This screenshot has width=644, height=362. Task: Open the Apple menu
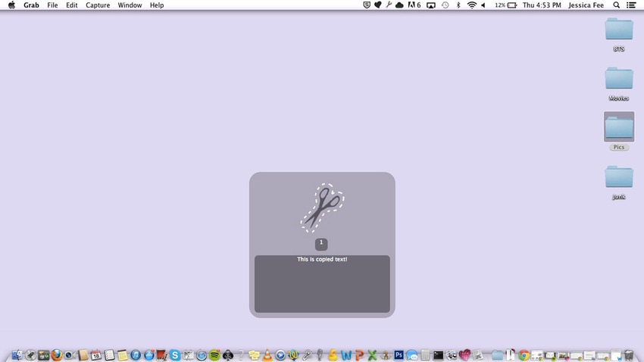(x=11, y=5)
